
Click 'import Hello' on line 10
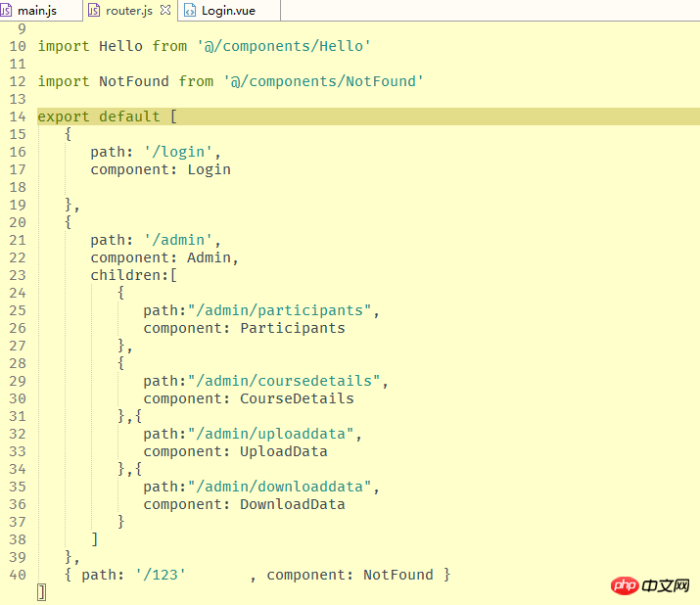[90, 46]
